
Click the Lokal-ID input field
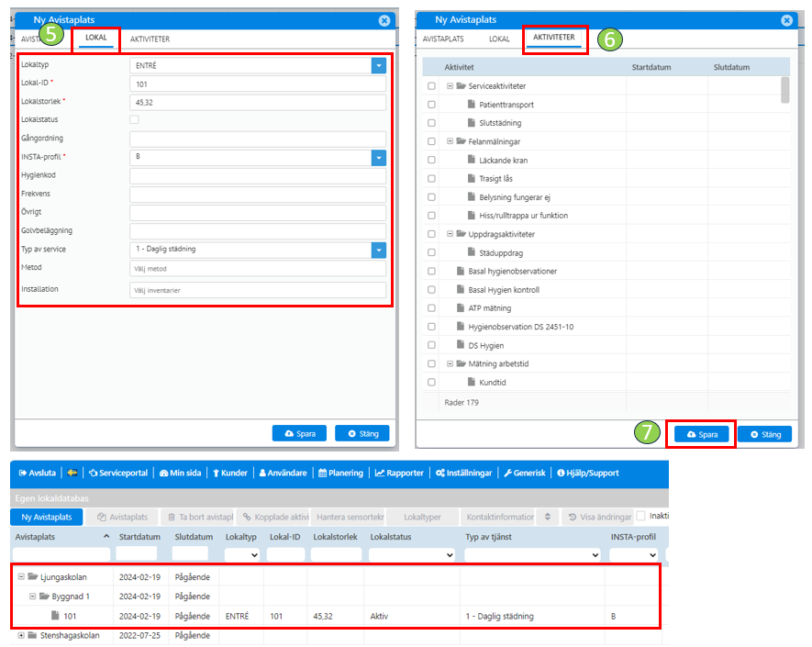coord(257,84)
